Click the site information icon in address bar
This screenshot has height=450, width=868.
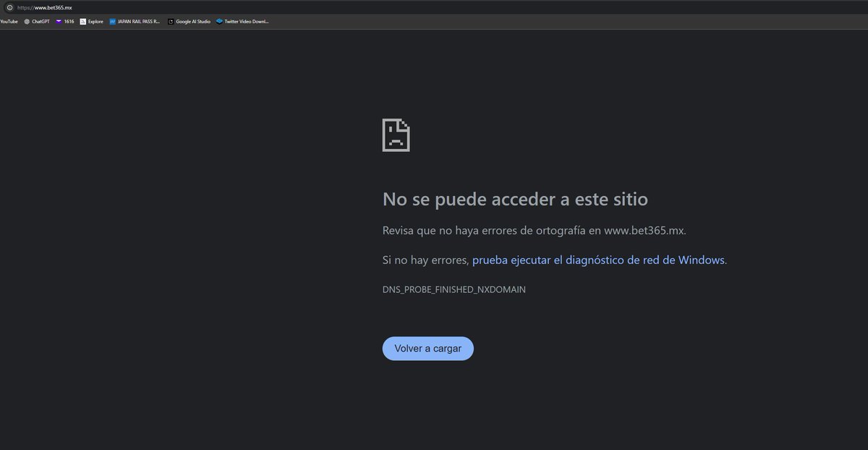9,7
